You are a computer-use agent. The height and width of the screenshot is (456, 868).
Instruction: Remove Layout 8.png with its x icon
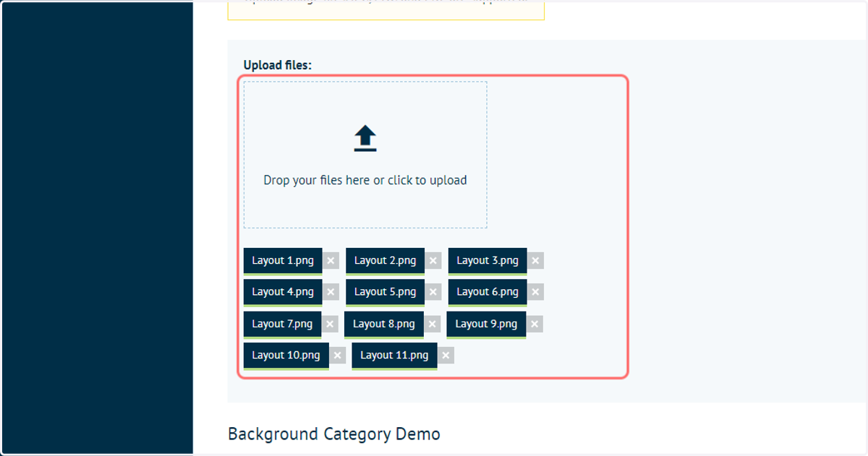(x=433, y=324)
